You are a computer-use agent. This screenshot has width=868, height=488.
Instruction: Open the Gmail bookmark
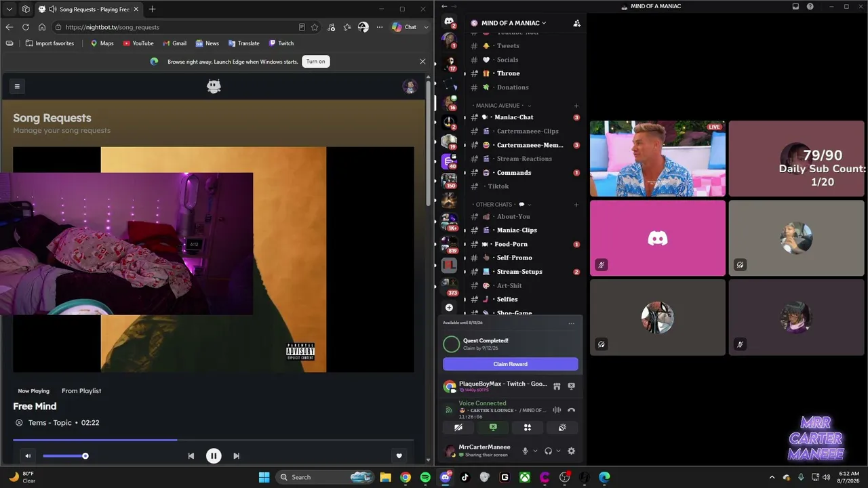pos(174,43)
